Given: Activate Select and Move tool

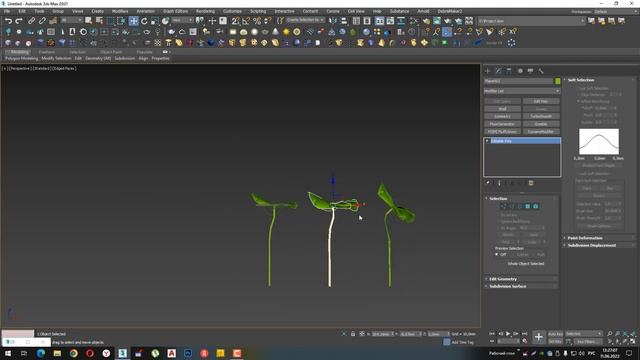Looking at the screenshot, I should click(133, 21).
